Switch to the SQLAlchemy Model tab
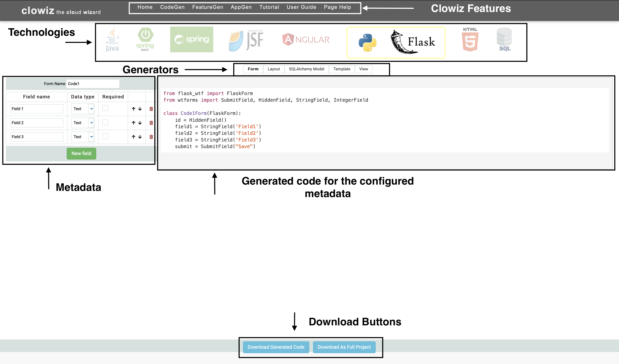The height and width of the screenshot is (364, 619). 306,69
